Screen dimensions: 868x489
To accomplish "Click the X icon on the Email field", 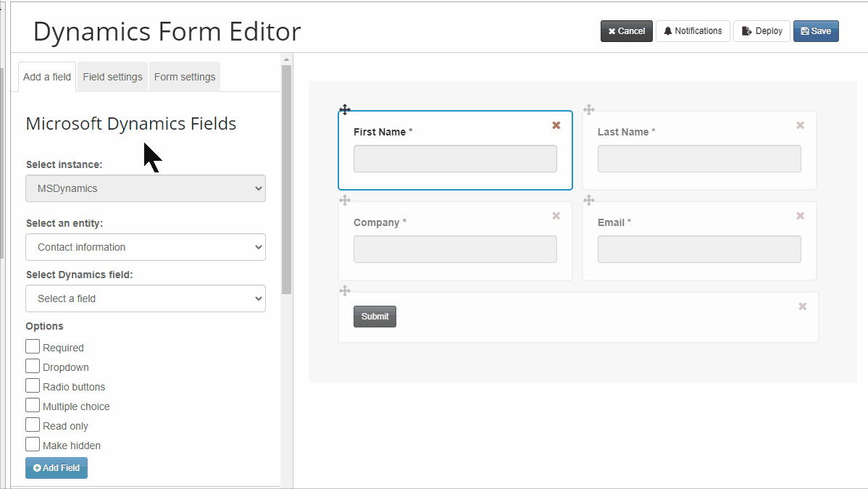I will coord(800,215).
